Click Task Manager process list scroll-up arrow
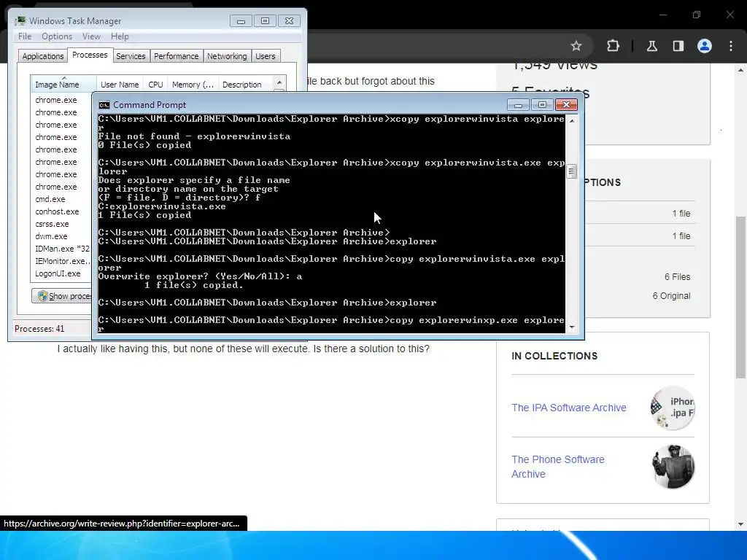The image size is (747, 560). coord(279,82)
